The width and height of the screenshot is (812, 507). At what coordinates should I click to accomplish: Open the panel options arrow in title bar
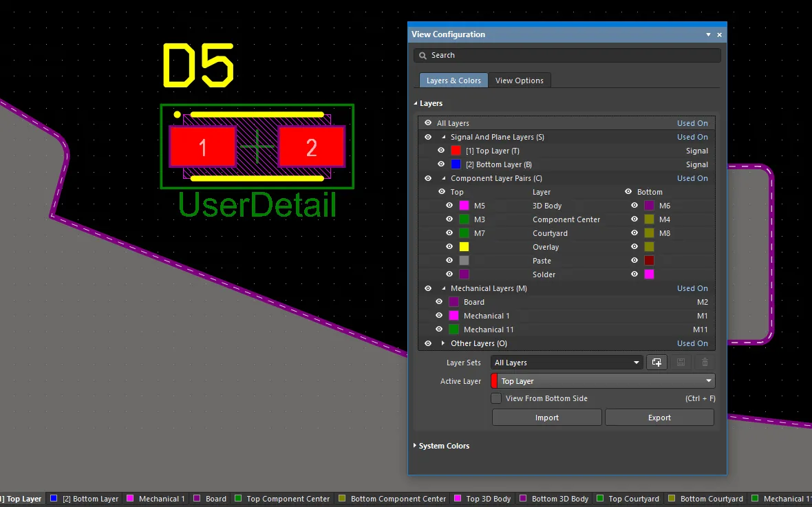coord(708,34)
